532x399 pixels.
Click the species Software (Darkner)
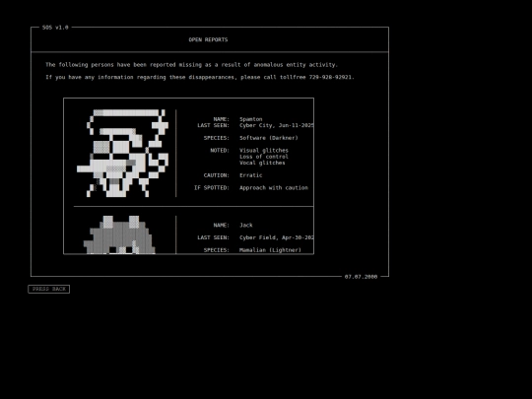click(x=269, y=138)
